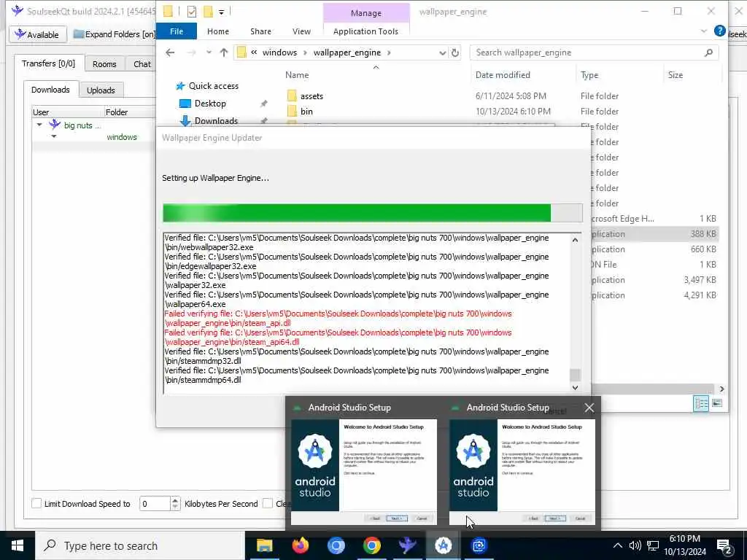Click the taskbar search box
747x560 pixels.
tap(139, 545)
